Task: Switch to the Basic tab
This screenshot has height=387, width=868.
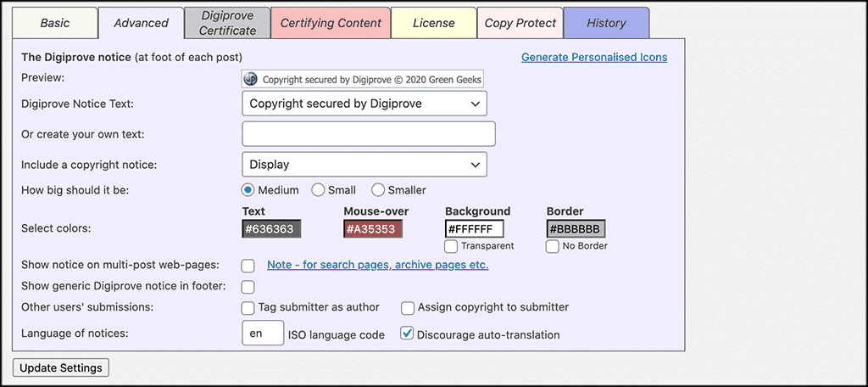Action: tap(55, 23)
